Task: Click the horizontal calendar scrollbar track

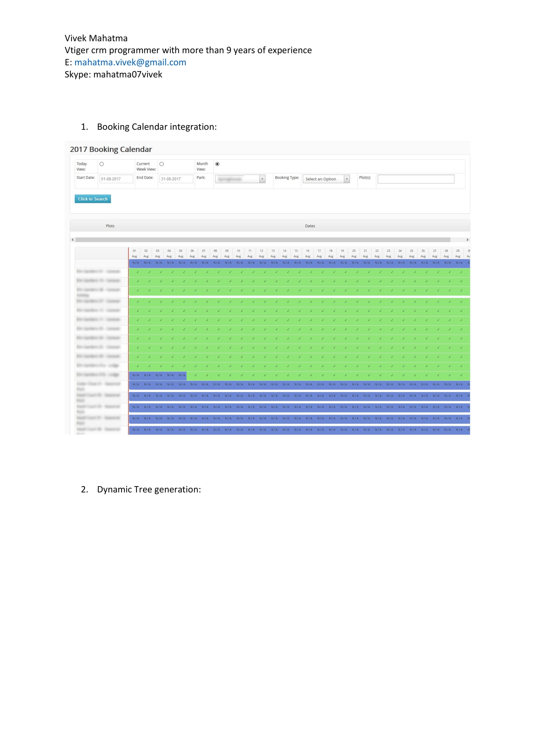Action: (x=263, y=240)
